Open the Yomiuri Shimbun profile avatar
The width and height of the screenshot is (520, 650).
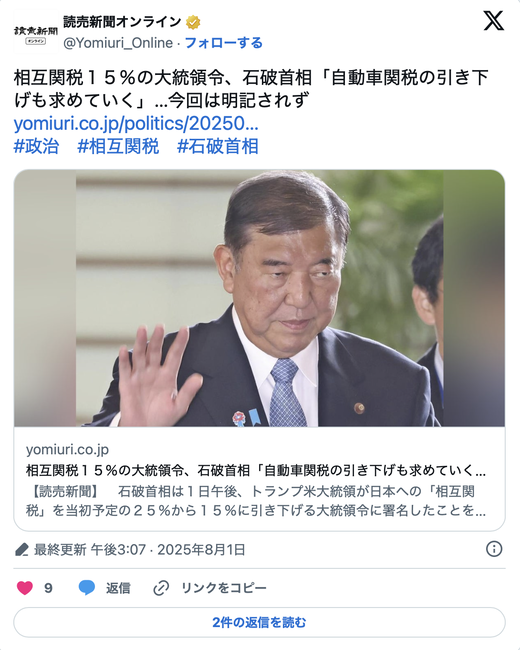click(x=36, y=32)
